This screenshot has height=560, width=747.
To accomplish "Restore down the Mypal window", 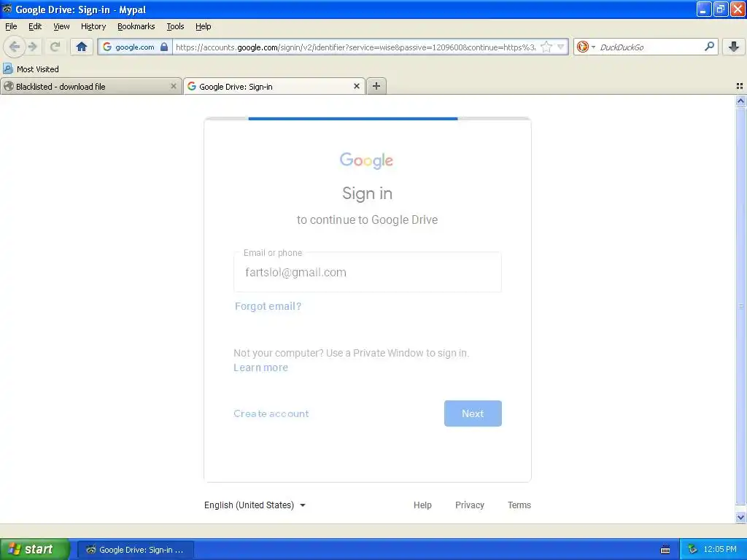I will coord(720,9).
